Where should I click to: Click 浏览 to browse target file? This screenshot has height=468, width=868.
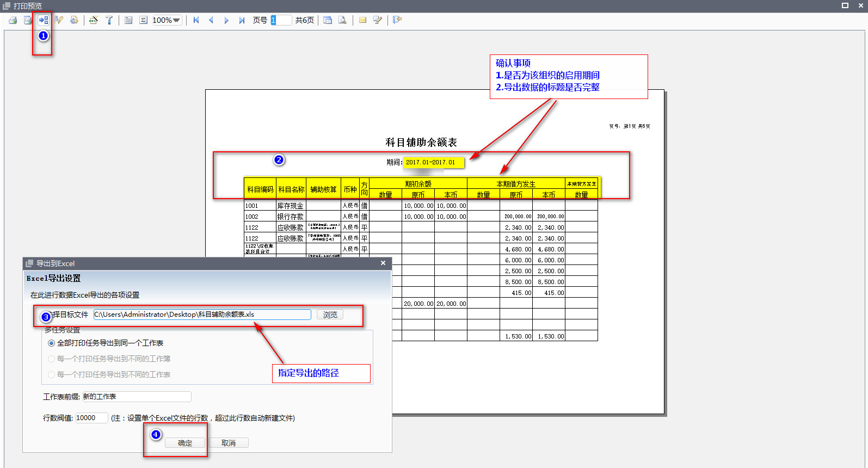pyautogui.click(x=330, y=315)
